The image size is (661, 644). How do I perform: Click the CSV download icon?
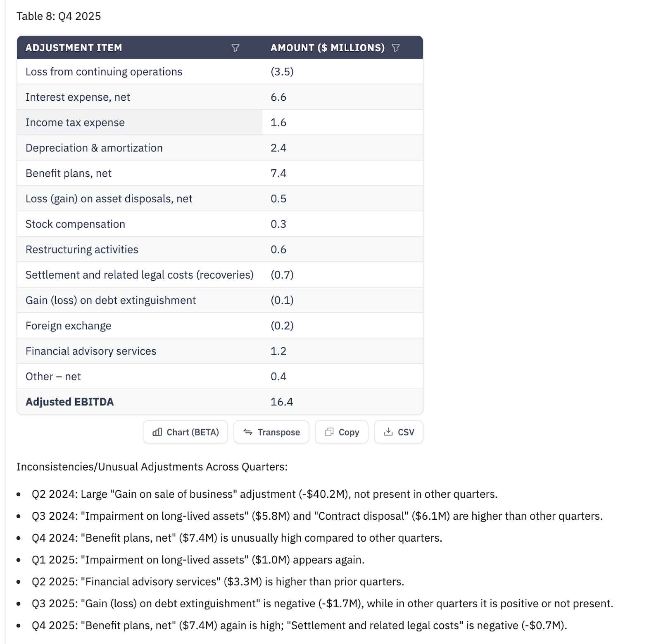(388, 432)
